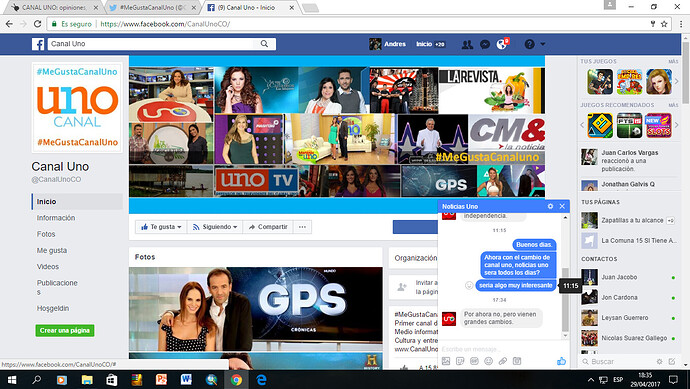The image size is (690, 389).
Task: Open Windows Start menu
Action: [12, 379]
